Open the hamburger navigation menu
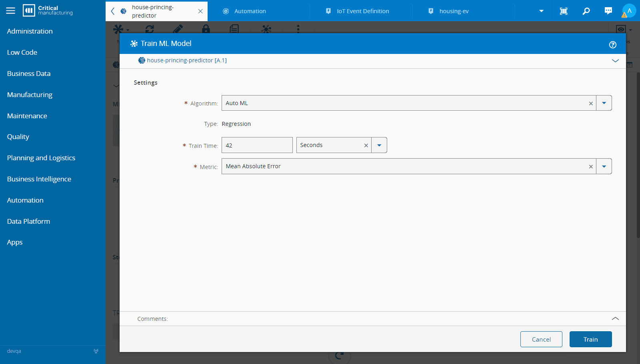The image size is (640, 364). point(11,11)
